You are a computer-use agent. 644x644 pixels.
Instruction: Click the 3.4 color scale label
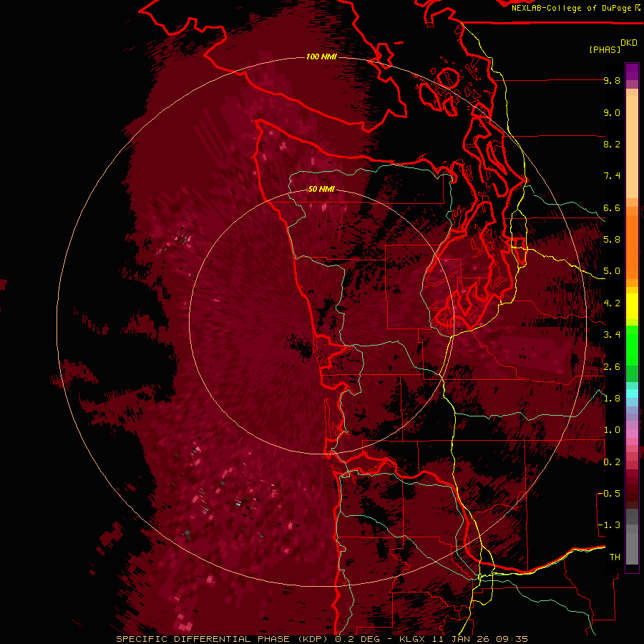612,335
